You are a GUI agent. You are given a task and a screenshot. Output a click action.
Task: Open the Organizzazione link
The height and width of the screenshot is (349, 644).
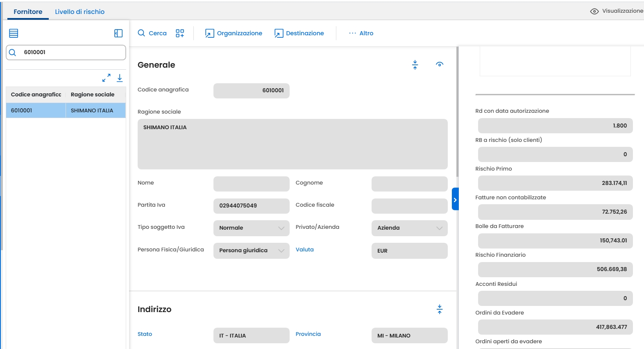click(234, 33)
